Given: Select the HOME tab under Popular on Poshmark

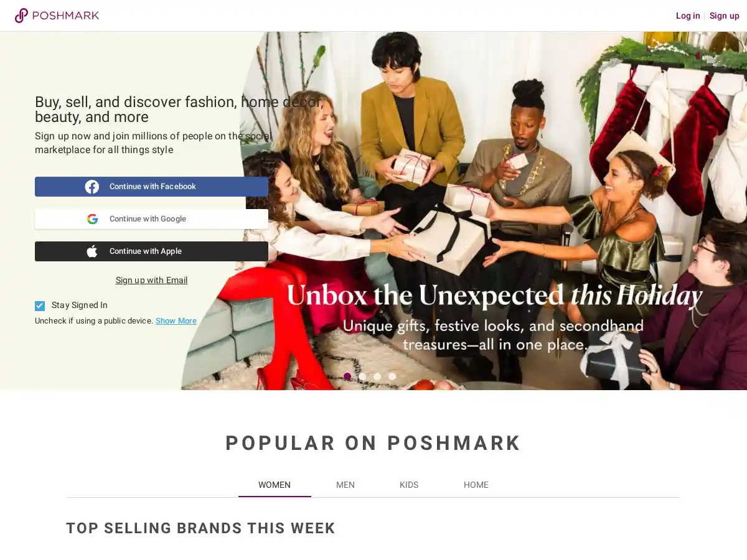Looking at the screenshot, I should coord(476,485).
